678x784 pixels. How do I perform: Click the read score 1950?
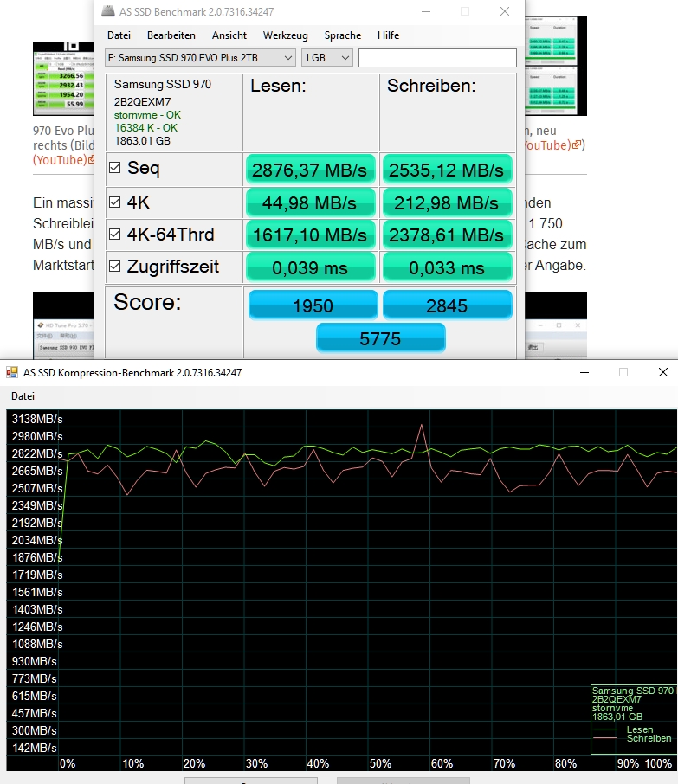313,305
